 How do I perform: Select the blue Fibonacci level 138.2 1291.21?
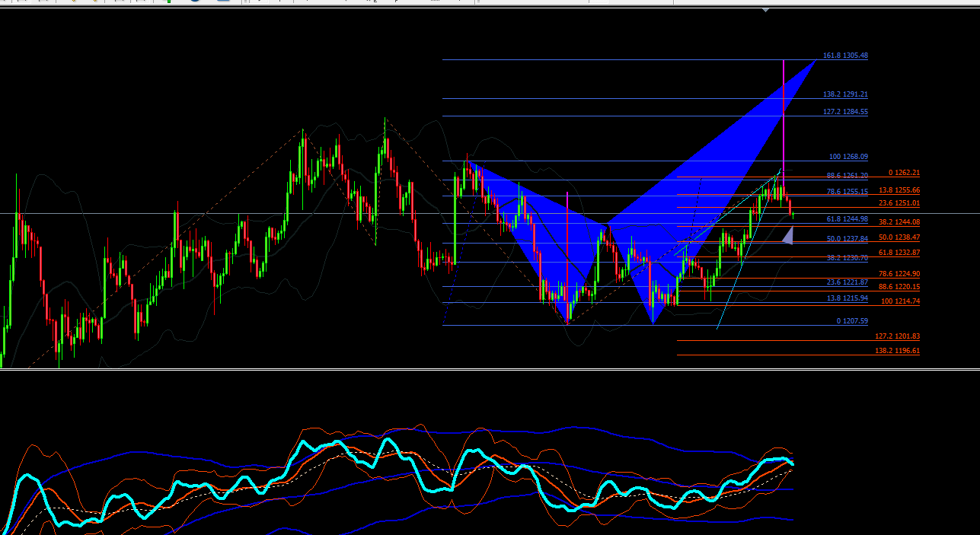(x=845, y=94)
